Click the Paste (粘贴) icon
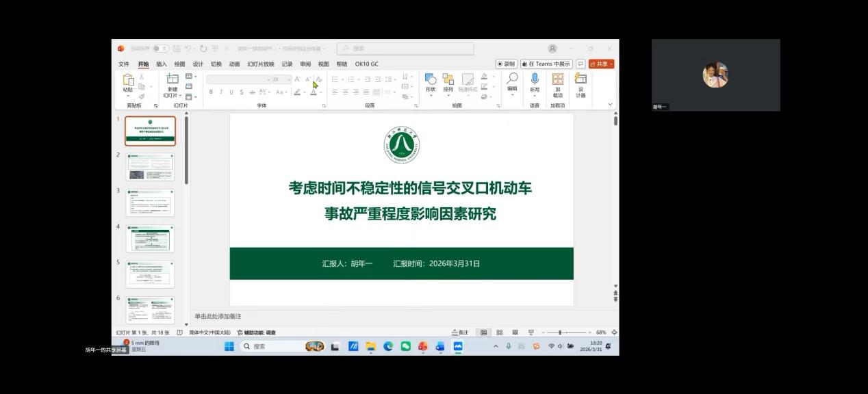868x394 pixels. (128, 80)
